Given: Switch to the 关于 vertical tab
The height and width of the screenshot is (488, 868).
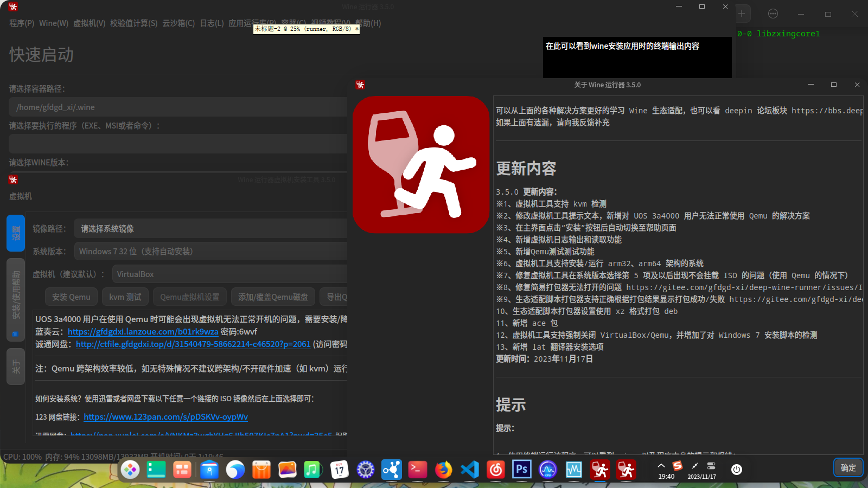Looking at the screenshot, I should (x=16, y=367).
